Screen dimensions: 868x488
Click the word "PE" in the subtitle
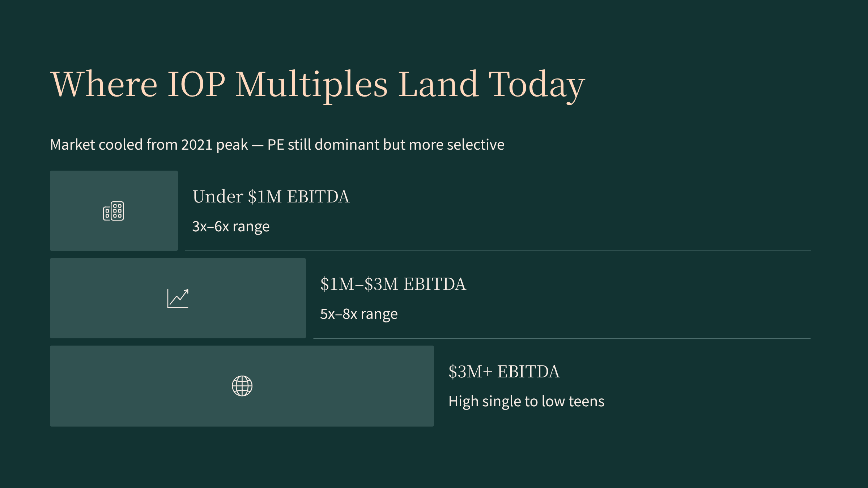(276, 145)
